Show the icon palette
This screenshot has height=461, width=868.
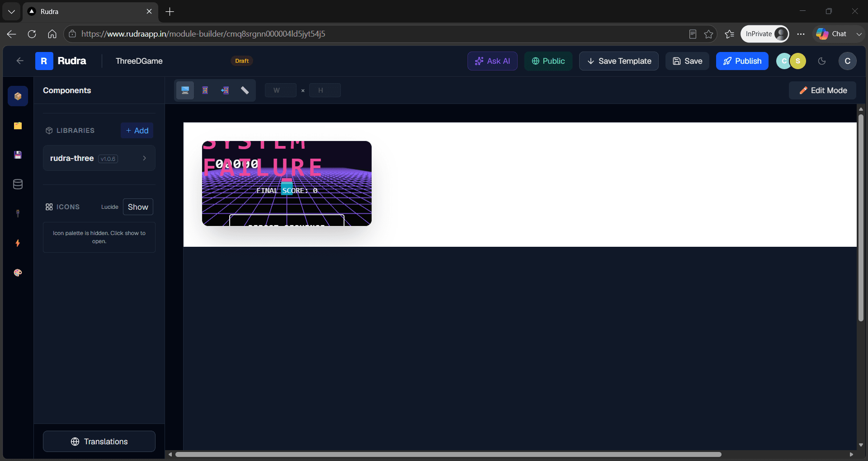click(x=138, y=207)
